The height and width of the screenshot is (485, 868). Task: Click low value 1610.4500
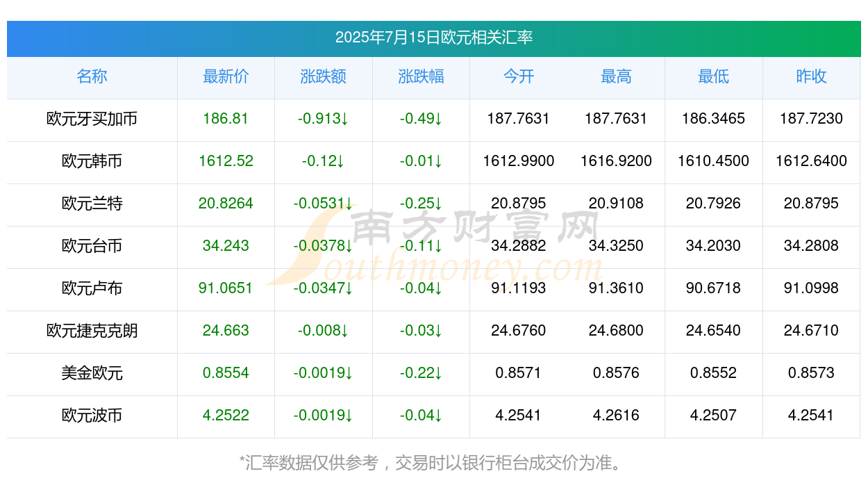coord(714,161)
